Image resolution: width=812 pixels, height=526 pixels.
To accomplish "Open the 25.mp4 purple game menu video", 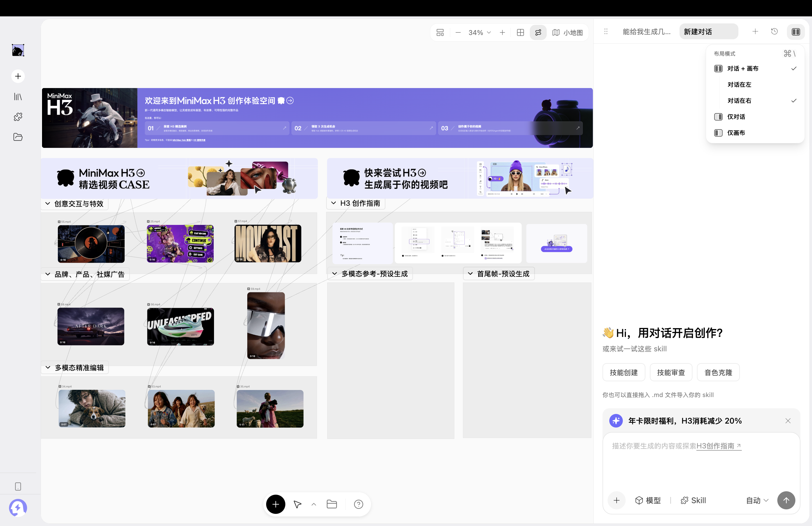I will pos(180,244).
